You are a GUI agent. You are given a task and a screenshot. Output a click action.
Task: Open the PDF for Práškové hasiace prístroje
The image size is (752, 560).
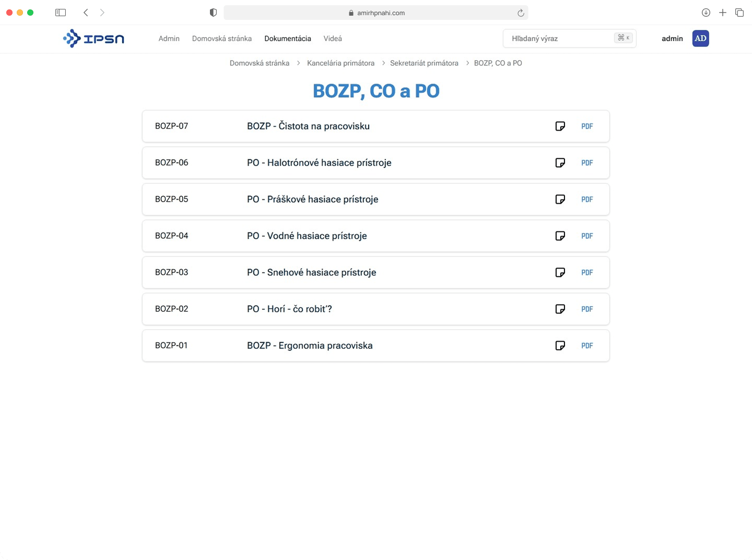tap(587, 199)
